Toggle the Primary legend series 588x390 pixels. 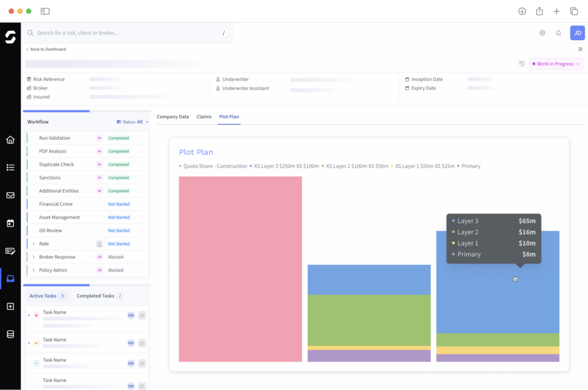coord(469,166)
